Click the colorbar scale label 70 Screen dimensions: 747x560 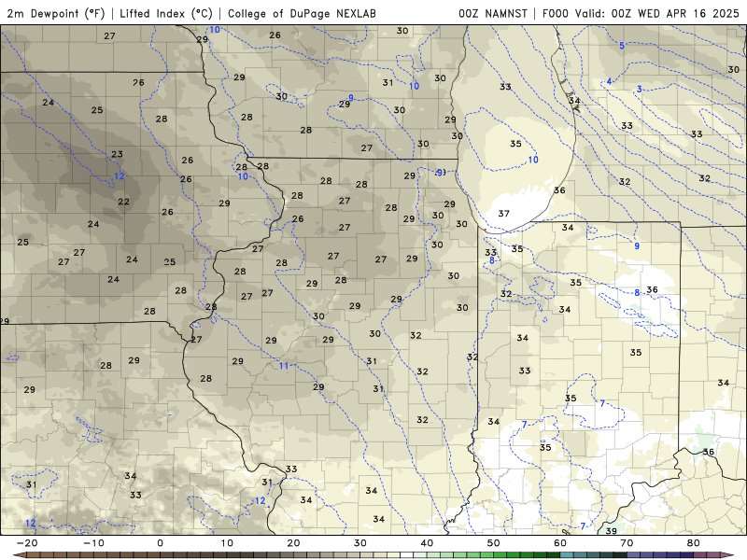[627, 543]
